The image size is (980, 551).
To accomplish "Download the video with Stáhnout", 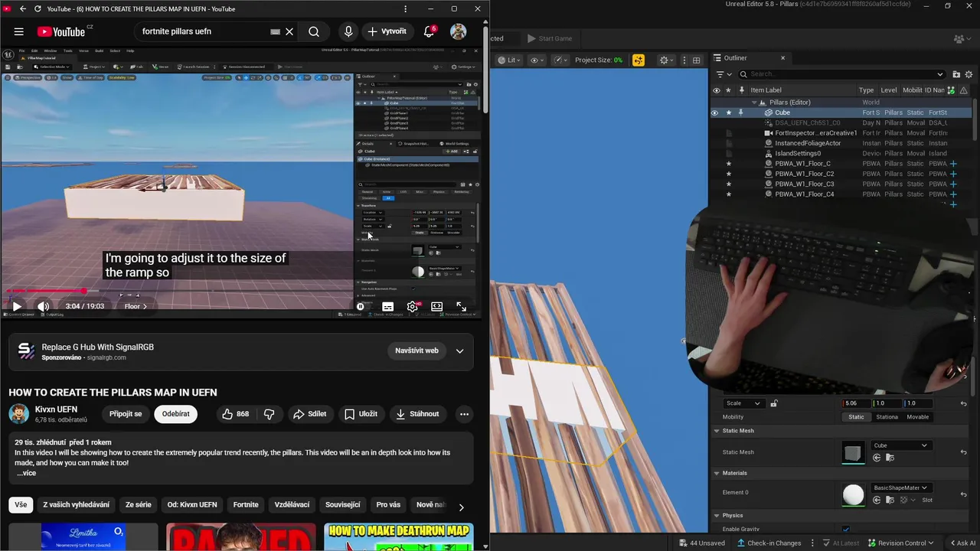I will [x=417, y=414].
